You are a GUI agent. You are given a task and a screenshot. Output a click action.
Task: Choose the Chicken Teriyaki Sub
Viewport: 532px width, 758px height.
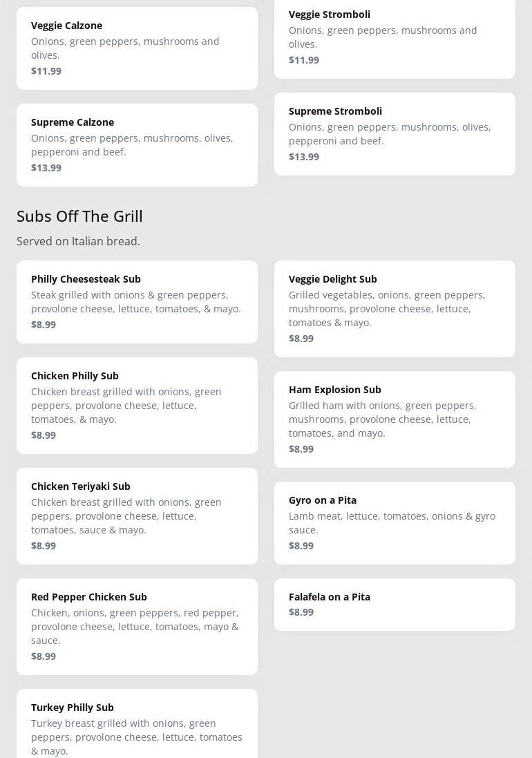coord(137,515)
